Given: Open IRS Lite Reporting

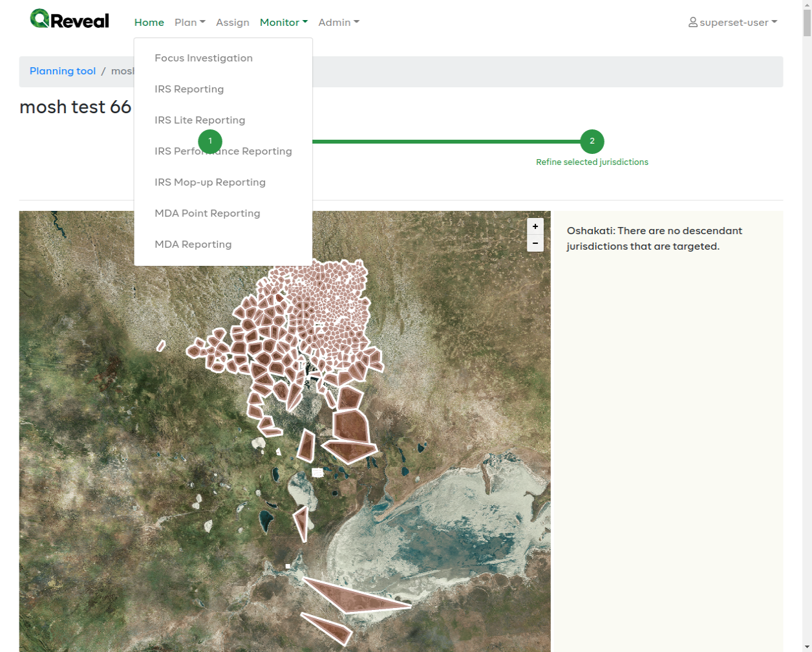Looking at the screenshot, I should point(200,120).
